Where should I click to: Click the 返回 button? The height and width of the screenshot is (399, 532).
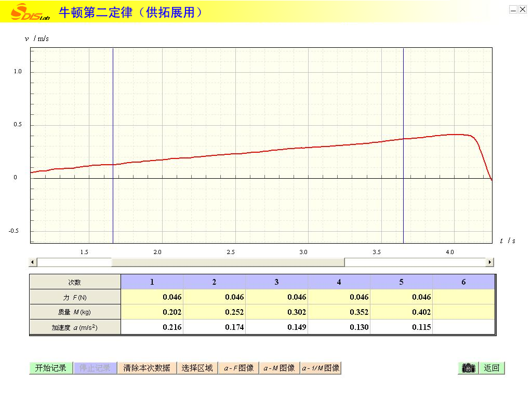click(x=491, y=368)
